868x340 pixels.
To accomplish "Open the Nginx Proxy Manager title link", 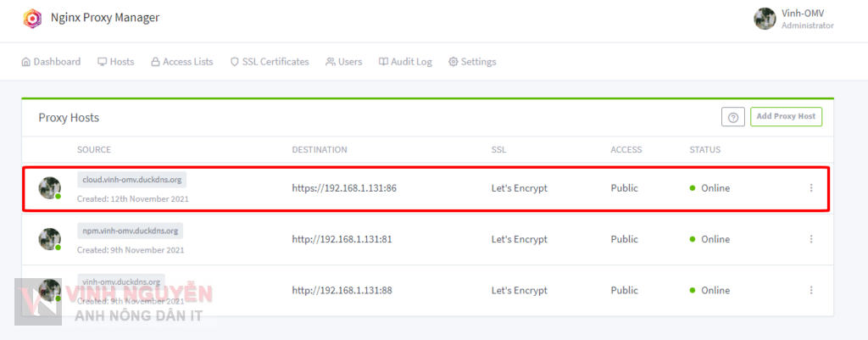I will (104, 18).
